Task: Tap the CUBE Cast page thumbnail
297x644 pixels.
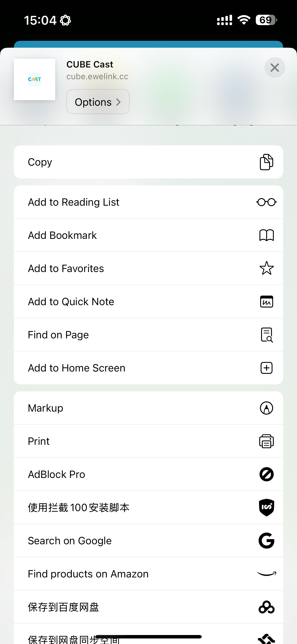Action: (35, 79)
